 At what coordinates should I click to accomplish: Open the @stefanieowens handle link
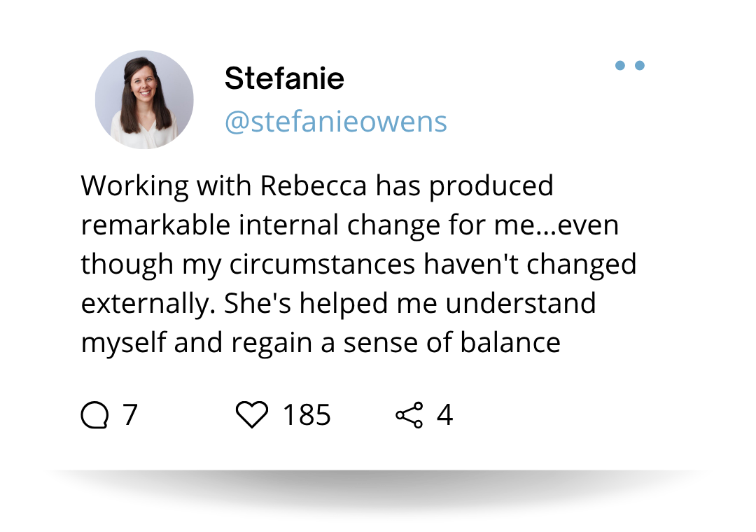click(x=335, y=122)
